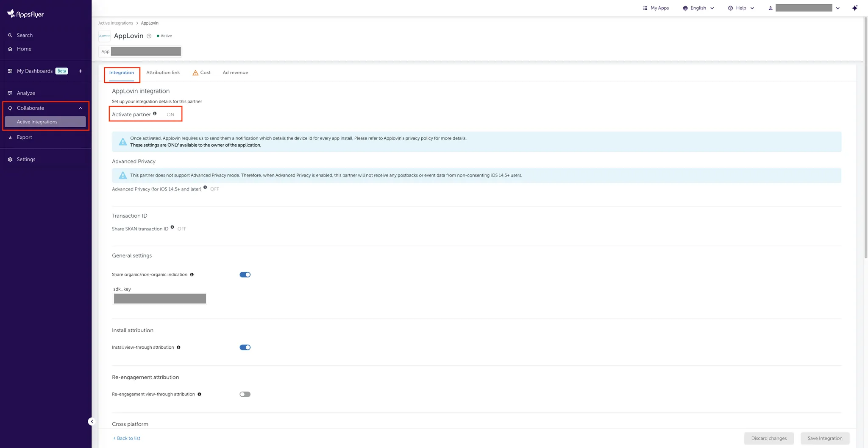Open the sparkle assistant icon at top right
This screenshot has height=448, width=868.
pyautogui.click(x=855, y=8)
